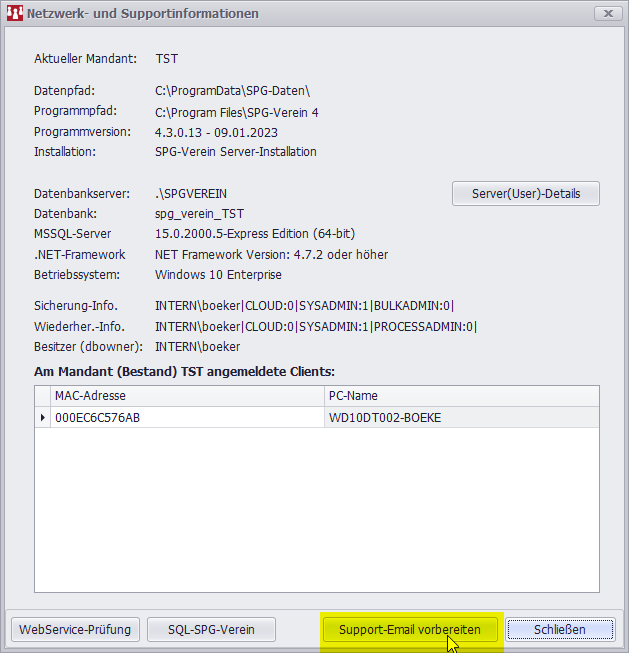629x653 pixels.
Task: Click the WD10DT002-BOEKE PC name cell
Action: coord(385,417)
